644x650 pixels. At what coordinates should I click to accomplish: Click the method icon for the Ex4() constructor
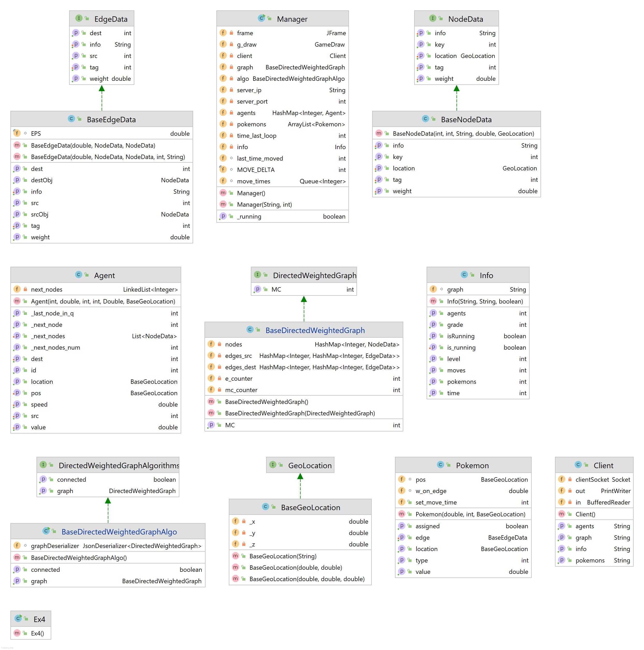click(17, 633)
